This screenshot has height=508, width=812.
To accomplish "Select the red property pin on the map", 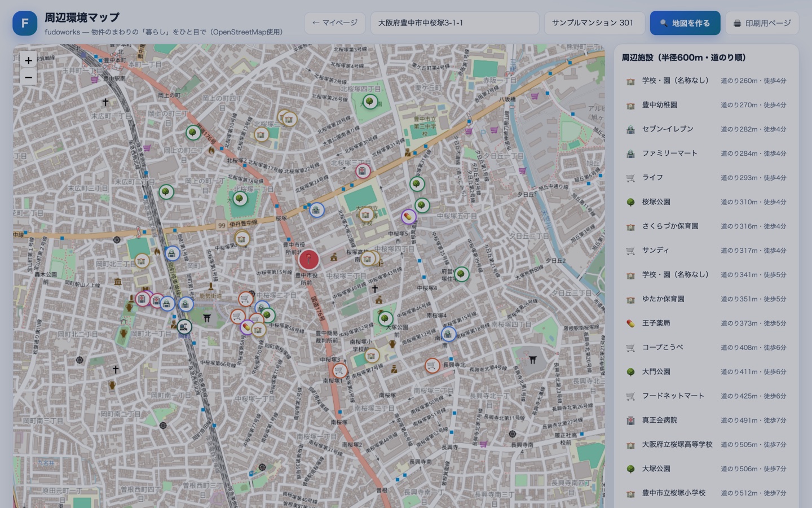I will pyautogui.click(x=308, y=260).
